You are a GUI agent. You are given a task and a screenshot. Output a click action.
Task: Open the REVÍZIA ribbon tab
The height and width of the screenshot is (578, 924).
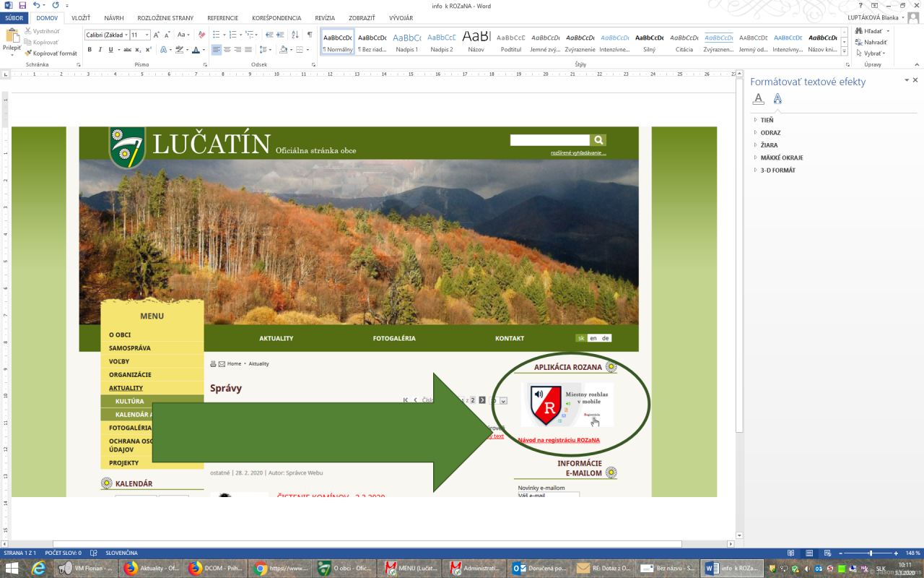pos(325,17)
